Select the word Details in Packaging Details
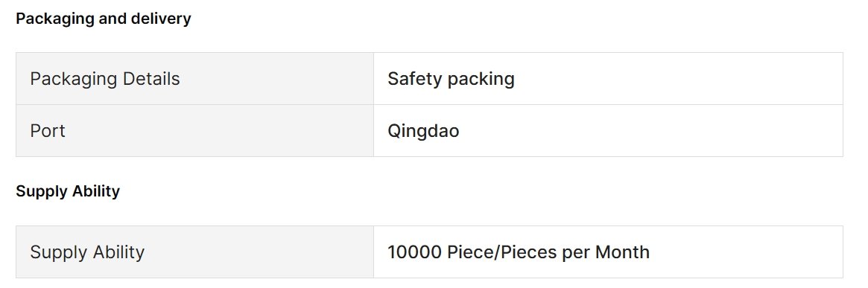The image size is (868, 288). [x=151, y=78]
